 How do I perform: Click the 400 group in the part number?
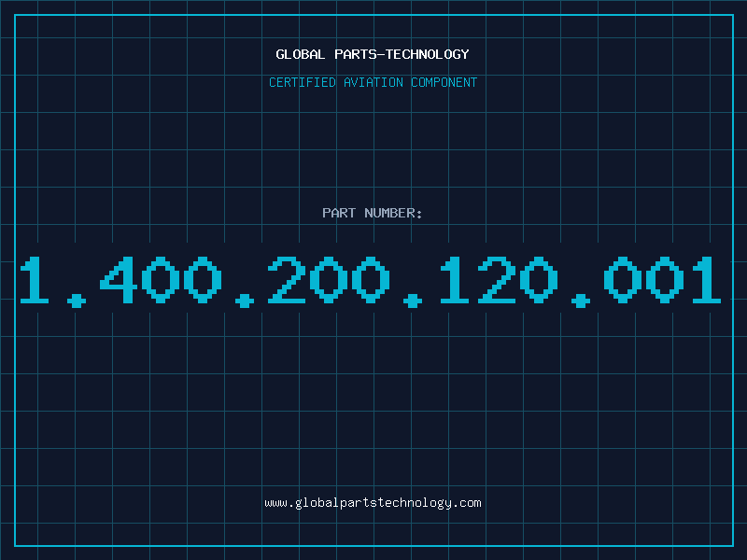pos(161,279)
